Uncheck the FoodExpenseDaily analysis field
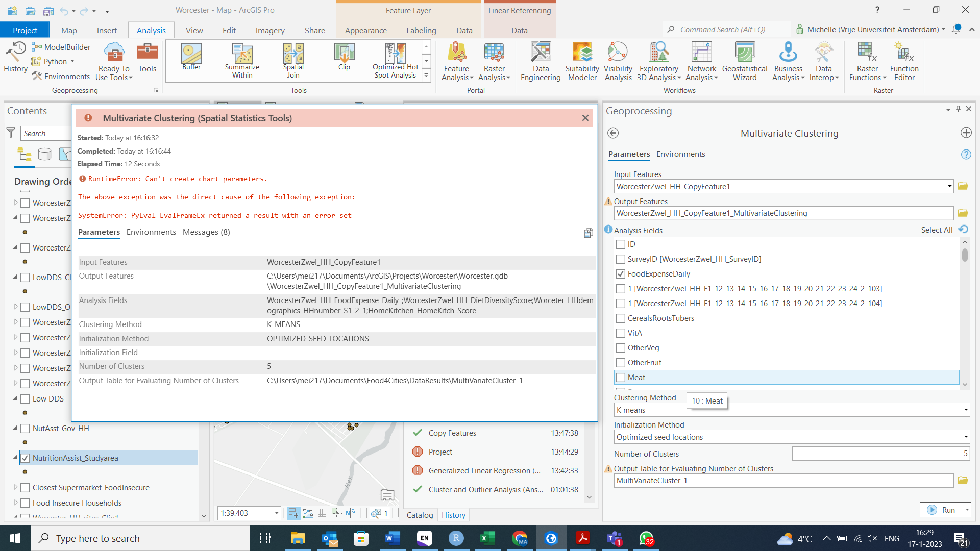980x551 pixels. pyautogui.click(x=621, y=274)
